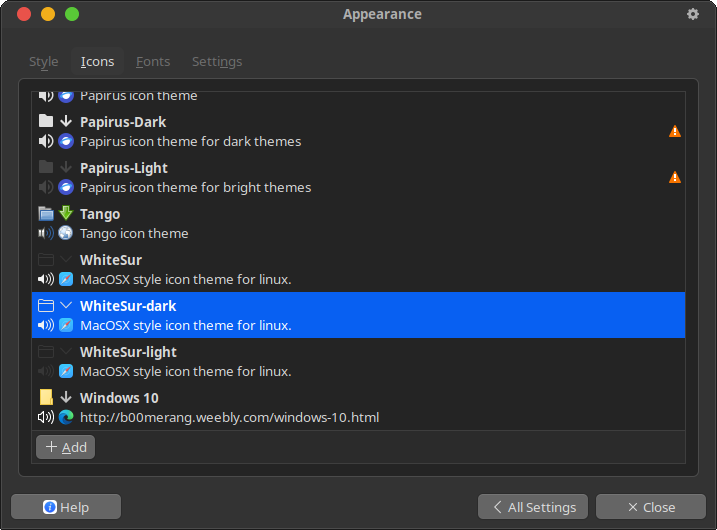Go to the Settings tab
The height and width of the screenshot is (530, 717).
click(217, 62)
